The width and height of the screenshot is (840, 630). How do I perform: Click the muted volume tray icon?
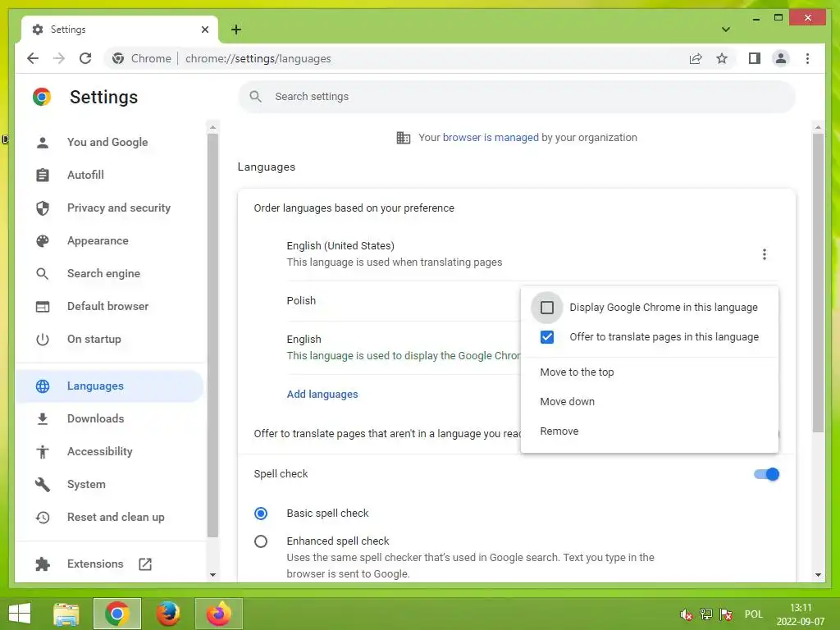click(x=686, y=614)
